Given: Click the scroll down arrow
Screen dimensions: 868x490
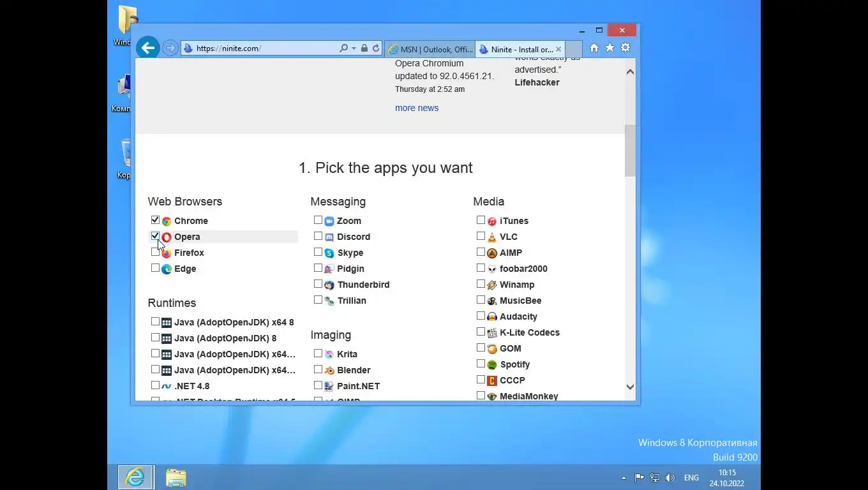Looking at the screenshot, I should [x=630, y=387].
